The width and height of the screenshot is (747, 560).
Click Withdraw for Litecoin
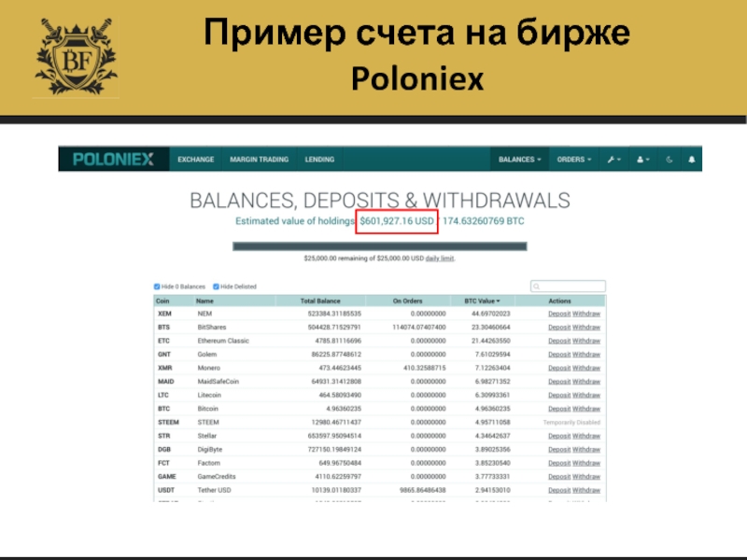tap(586, 395)
